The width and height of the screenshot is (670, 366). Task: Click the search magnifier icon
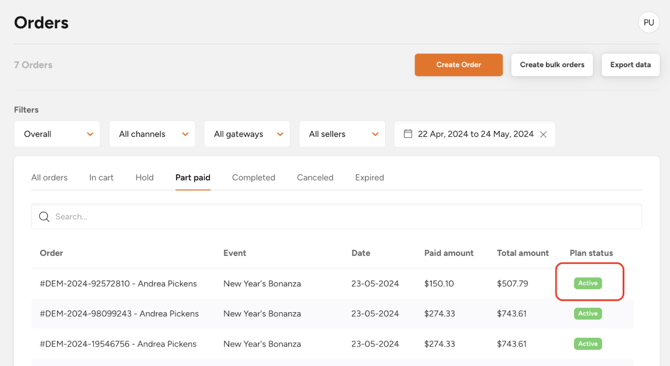pyautogui.click(x=44, y=217)
